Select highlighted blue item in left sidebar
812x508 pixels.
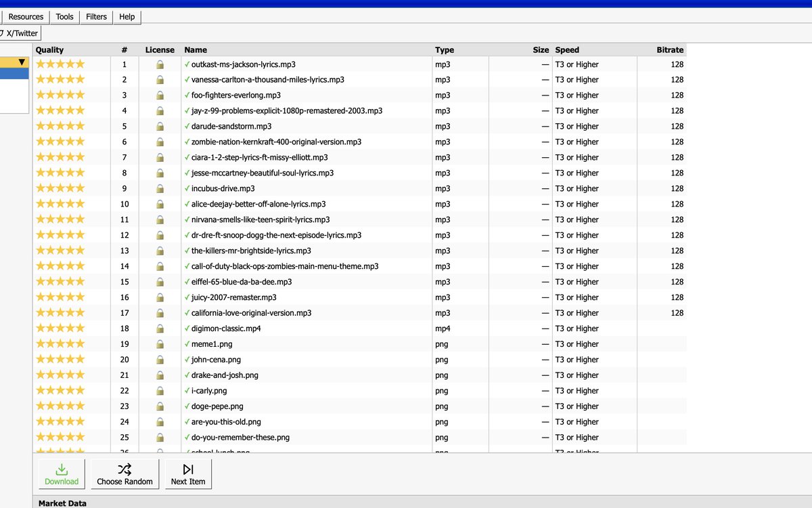(14, 74)
